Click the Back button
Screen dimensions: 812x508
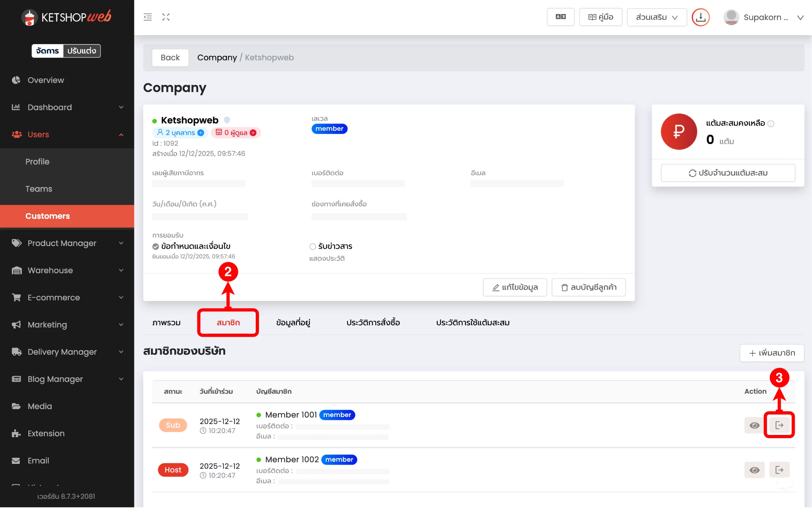click(x=170, y=58)
